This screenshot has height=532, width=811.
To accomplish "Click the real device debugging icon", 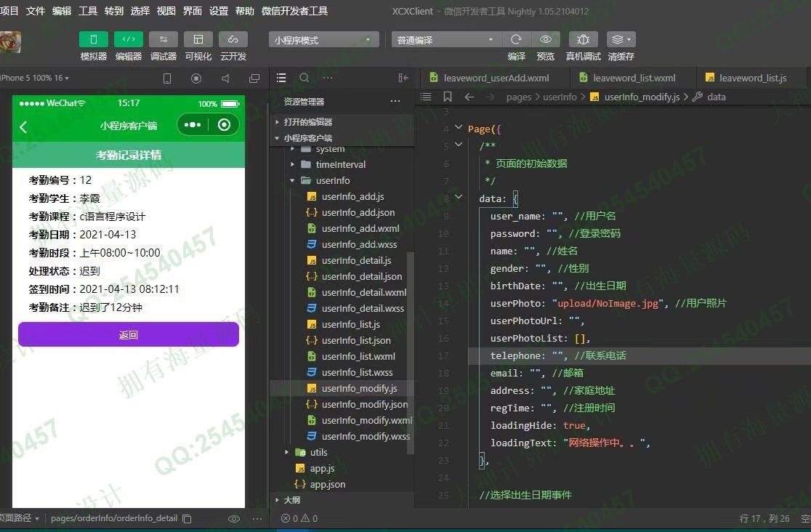I will 584,39.
